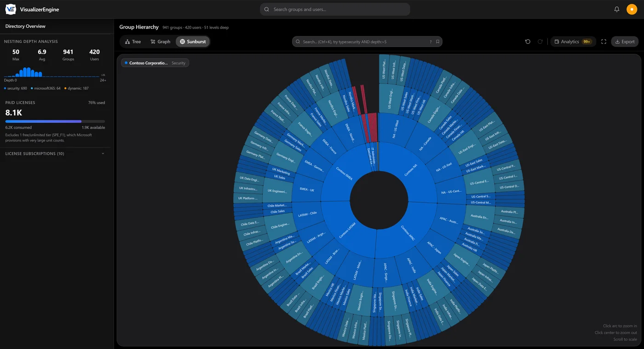Click the Contoso Corporation breadcrumb chip
The height and width of the screenshot is (349, 644).
(155, 63)
